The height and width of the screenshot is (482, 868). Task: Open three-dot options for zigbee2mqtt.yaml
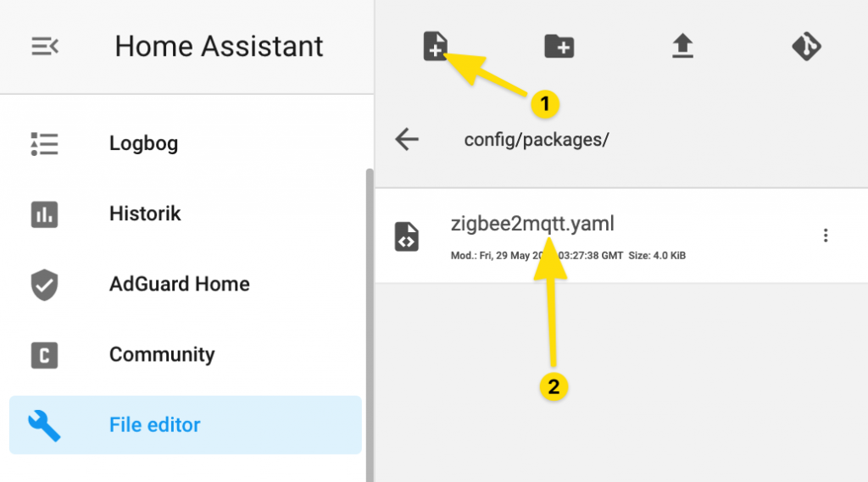click(x=826, y=235)
